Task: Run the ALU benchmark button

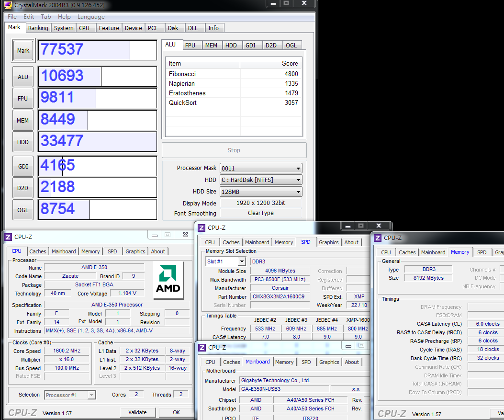Action: point(23,77)
